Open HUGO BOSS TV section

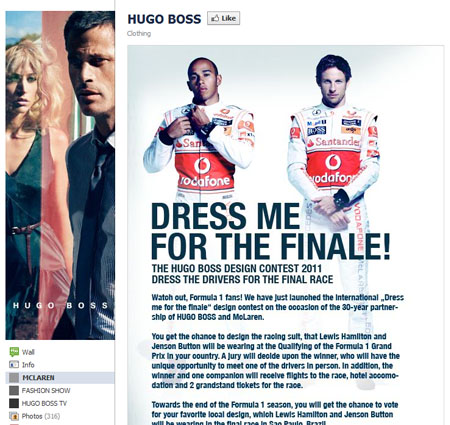[x=44, y=403]
